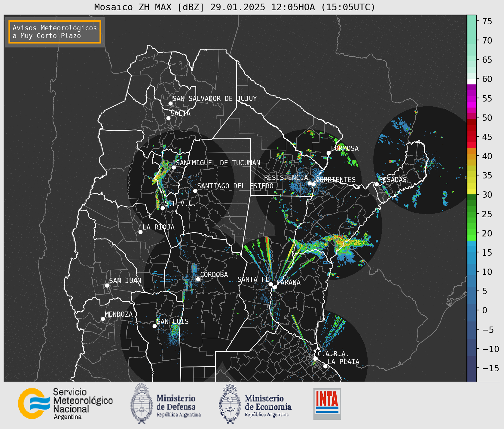Click the La Plata city dot
Image resolution: width=504 pixels, height=429 pixels.
pyautogui.click(x=325, y=366)
